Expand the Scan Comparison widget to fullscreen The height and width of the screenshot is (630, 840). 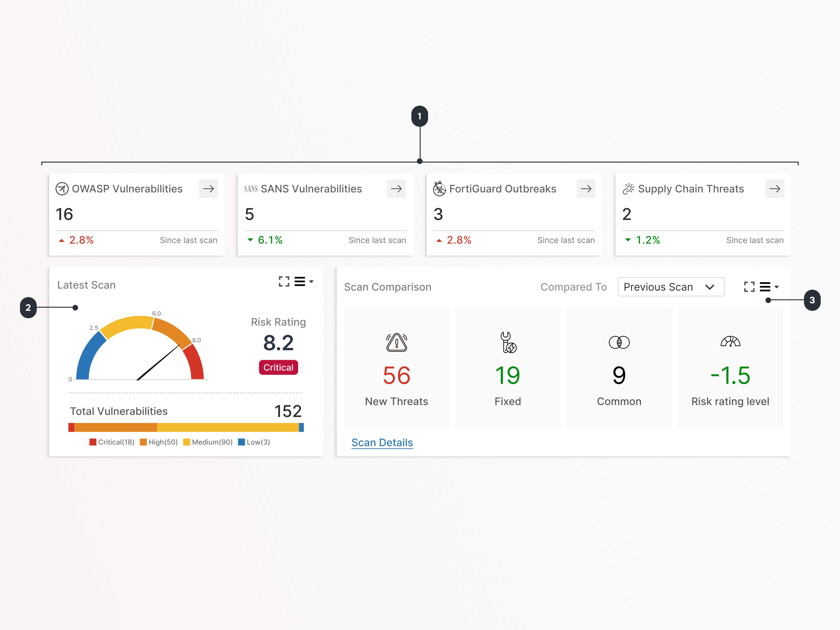click(x=749, y=287)
